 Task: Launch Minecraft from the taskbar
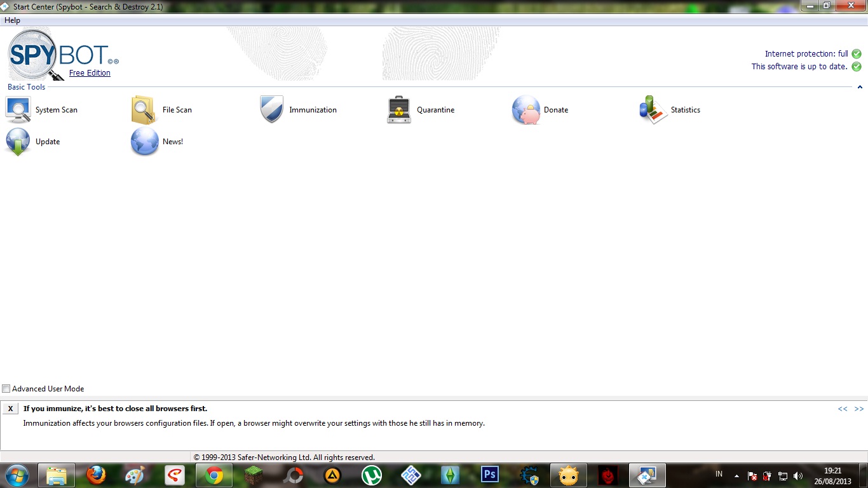point(254,475)
